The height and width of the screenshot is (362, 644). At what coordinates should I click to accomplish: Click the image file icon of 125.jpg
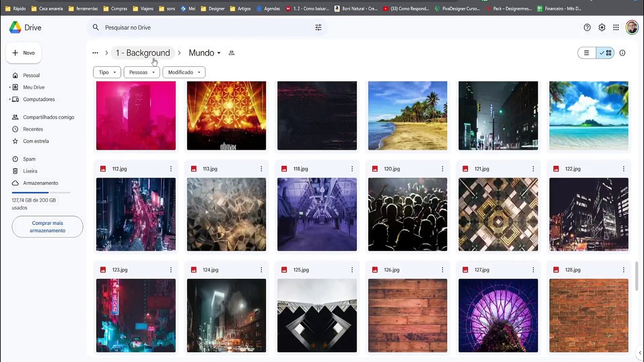click(x=284, y=270)
